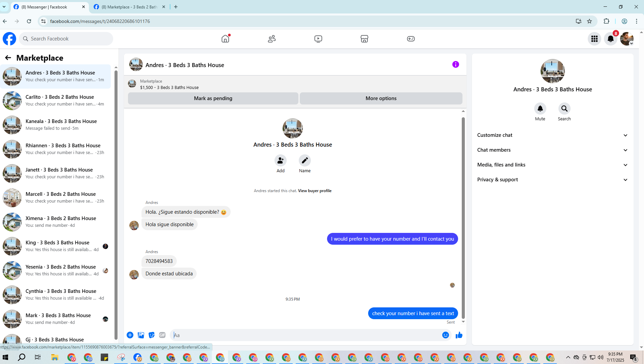Open Marcell 3 Beds 2 Baths House chat
The height and width of the screenshot is (364, 644).
56,198
